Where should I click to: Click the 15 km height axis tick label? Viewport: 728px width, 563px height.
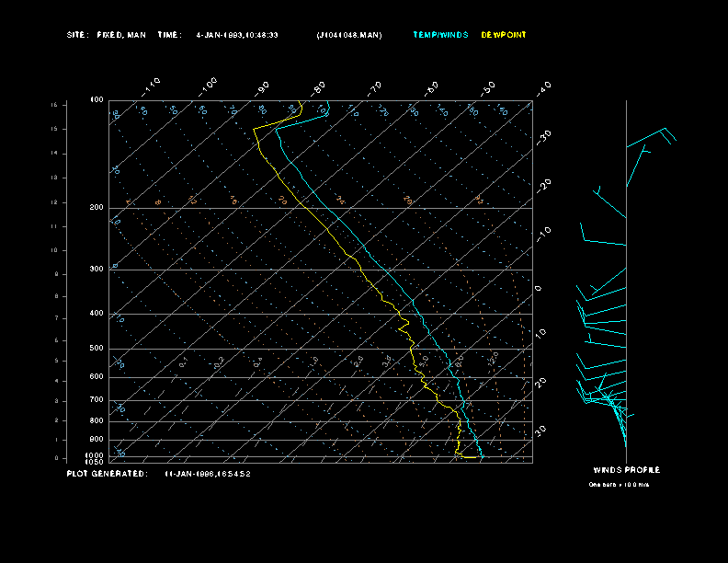pos(54,129)
